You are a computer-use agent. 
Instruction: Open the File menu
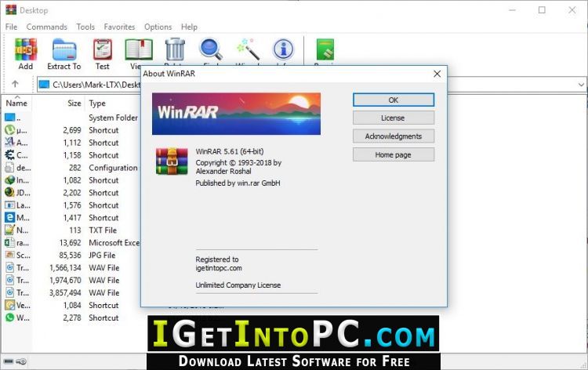[11, 27]
